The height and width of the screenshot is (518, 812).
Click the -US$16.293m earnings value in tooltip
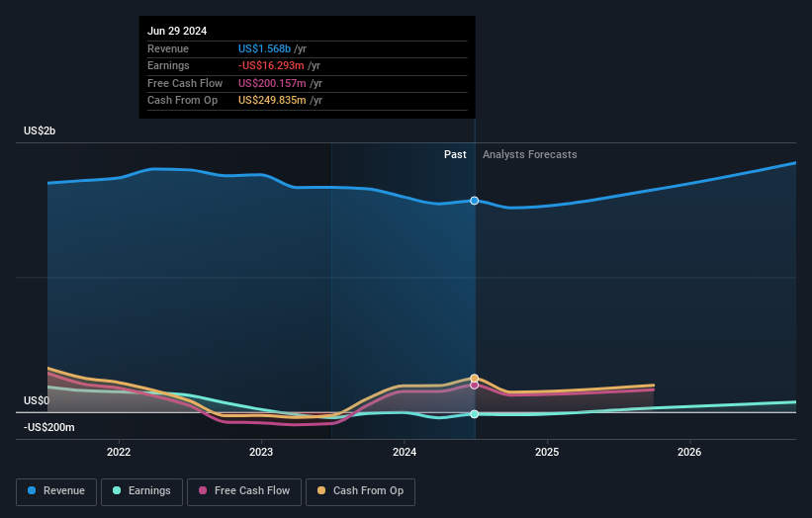[271, 65]
